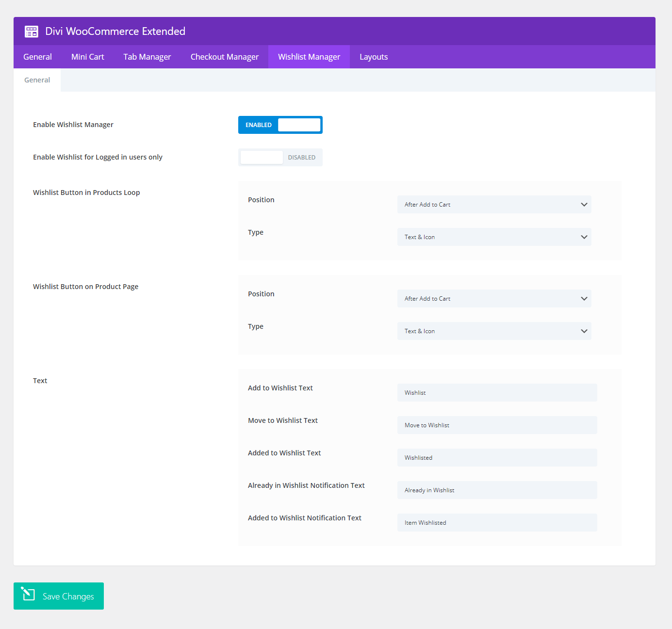
Task: Select the General sub-tab under Wishlist Manager
Action: point(37,80)
